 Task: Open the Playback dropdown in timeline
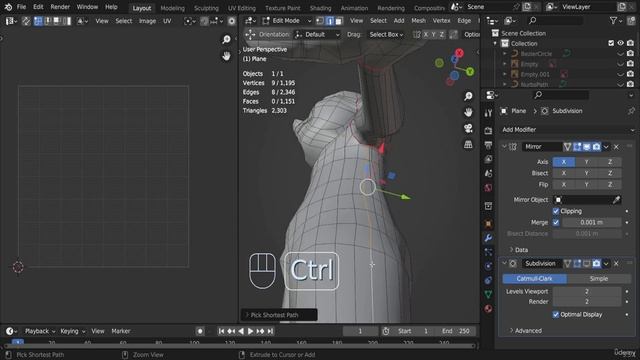pyautogui.click(x=40, y=331)
